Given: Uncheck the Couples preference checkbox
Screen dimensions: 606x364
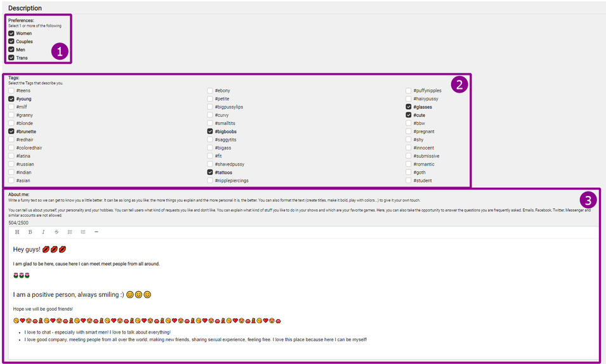Looking at the screenshot, I should tap(11, 42).
